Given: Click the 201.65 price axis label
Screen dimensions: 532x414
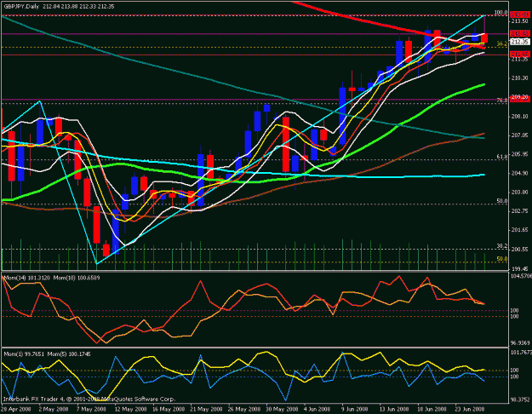Looking at the screenshot, I should (x=520, y=230).
